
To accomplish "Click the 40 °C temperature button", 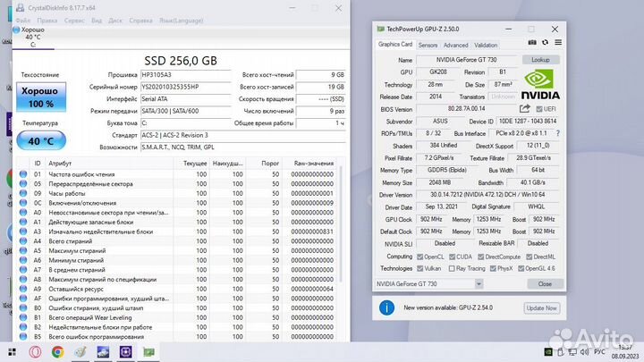I will click(41, 141).
